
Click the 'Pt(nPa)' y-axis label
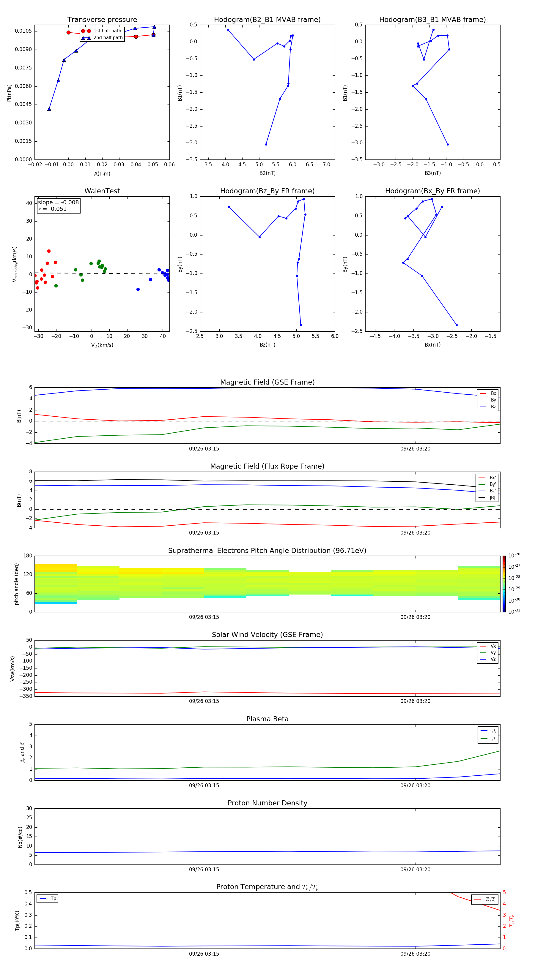9,93
